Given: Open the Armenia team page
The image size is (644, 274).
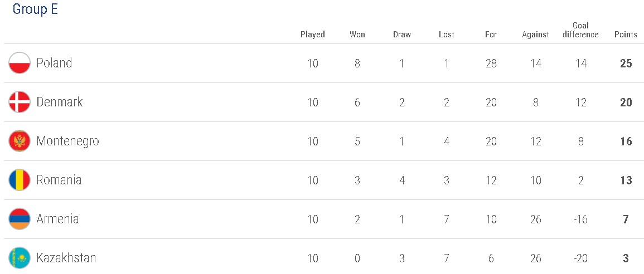Looking at the screenshot, I should tap(57, 219).
